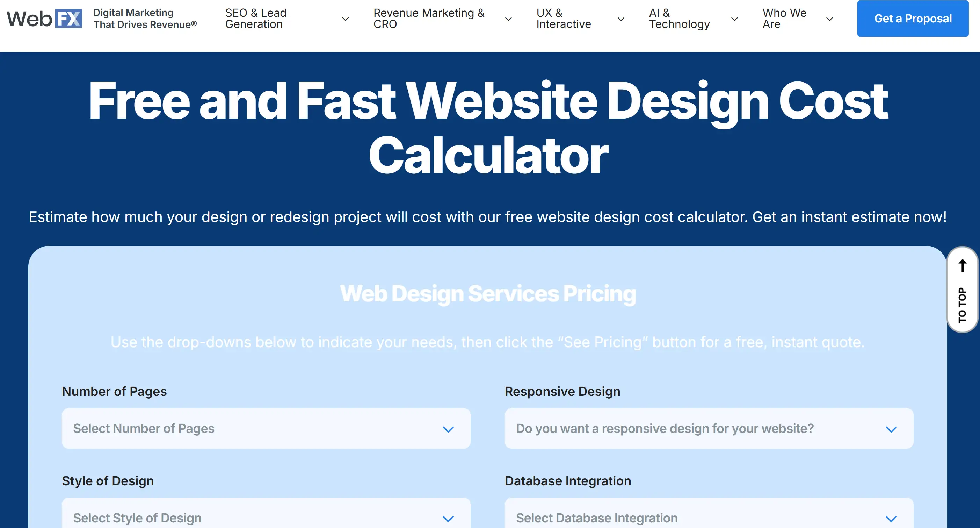Click the Web Design Services Pricing heading

(488, 294)
